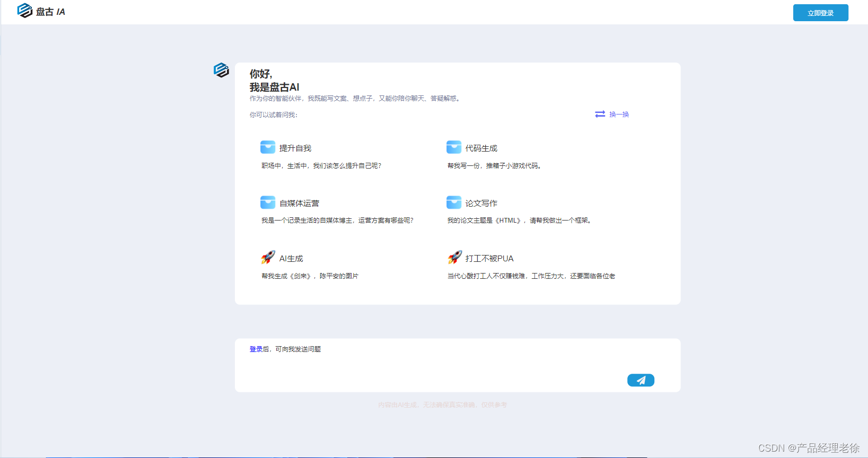Click the 自媒体运营 card icon
868x458 pixels.
268,202
